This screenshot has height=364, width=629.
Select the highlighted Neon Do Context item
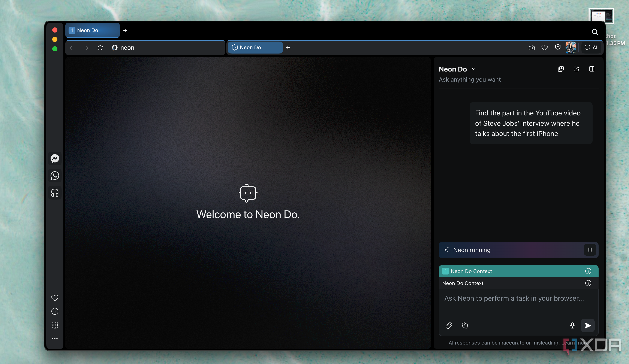(518, 271)
